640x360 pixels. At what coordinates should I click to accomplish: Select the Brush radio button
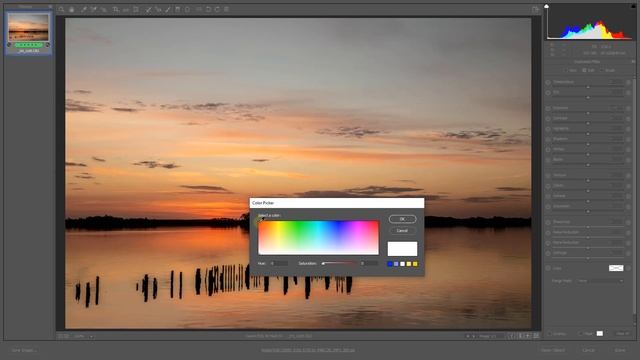pos(601,70)
